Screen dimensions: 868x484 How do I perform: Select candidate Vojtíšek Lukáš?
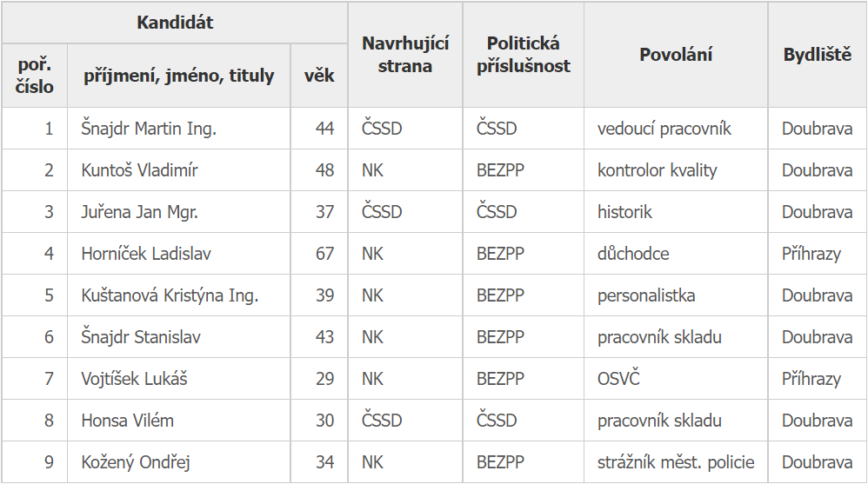click(x=135, y=379)
